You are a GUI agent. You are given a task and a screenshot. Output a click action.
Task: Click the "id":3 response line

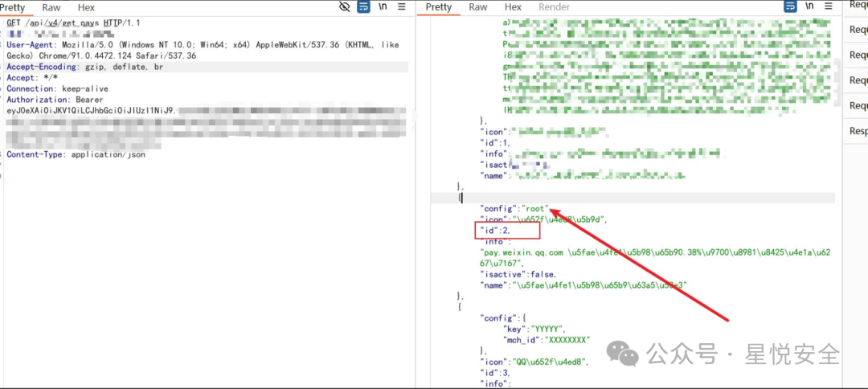[495, 372]
